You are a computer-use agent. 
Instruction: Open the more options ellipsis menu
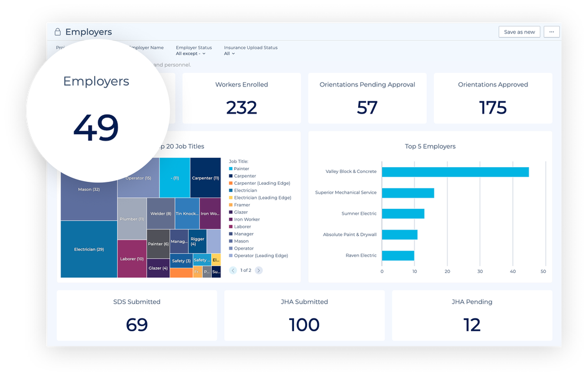(551, 32)
